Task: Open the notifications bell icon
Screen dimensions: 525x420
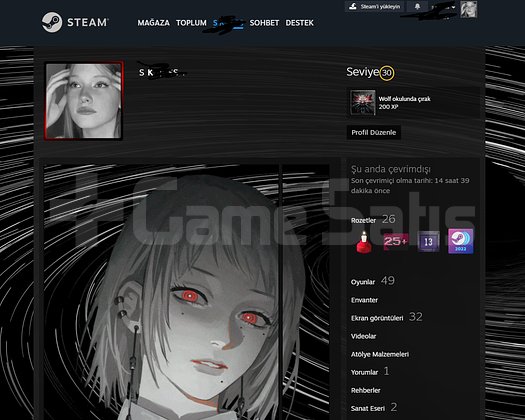Action: coord(417,6)
